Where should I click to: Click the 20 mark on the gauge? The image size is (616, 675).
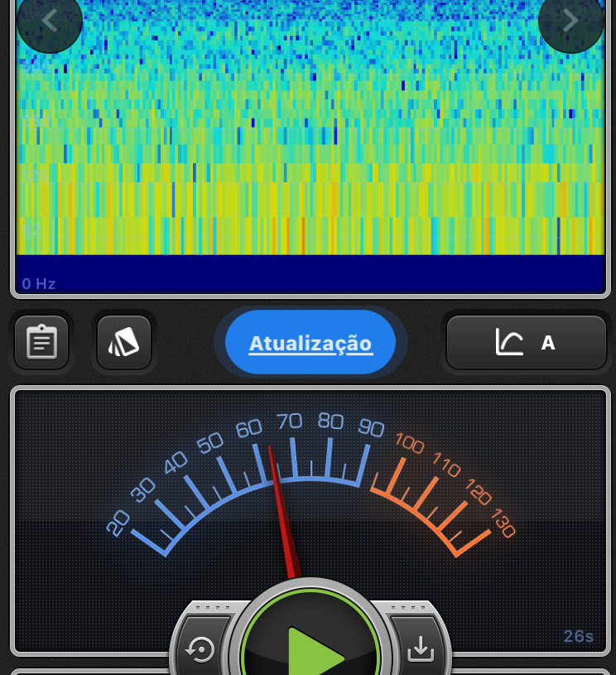(x=118, y=522)
